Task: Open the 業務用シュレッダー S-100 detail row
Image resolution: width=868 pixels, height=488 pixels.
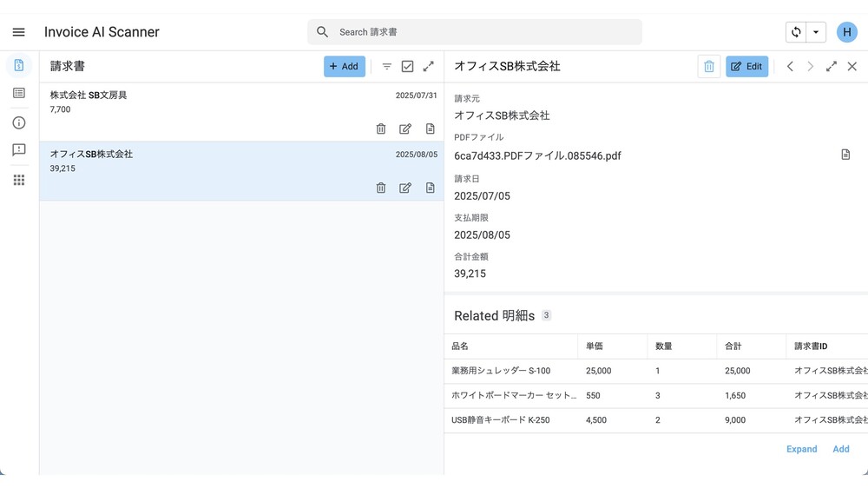Action: 512,371
